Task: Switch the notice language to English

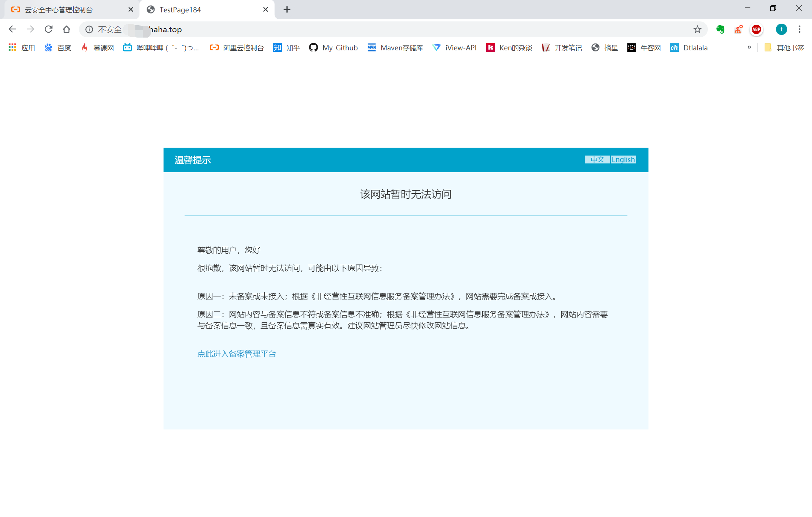Action: (623, 159)
